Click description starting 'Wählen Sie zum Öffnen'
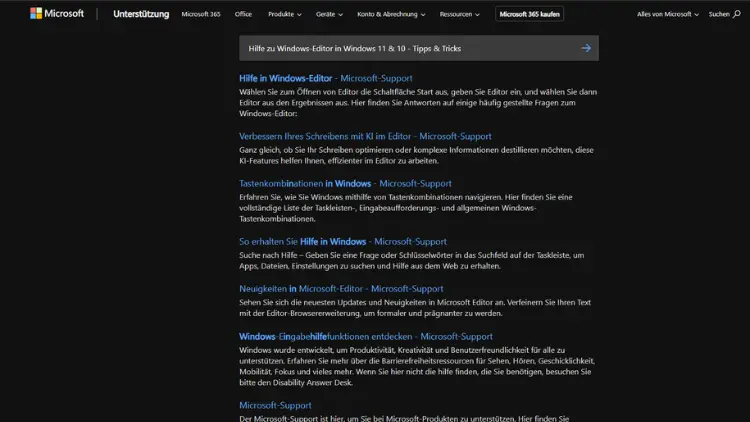750x422 pixels. pos(418,102)
